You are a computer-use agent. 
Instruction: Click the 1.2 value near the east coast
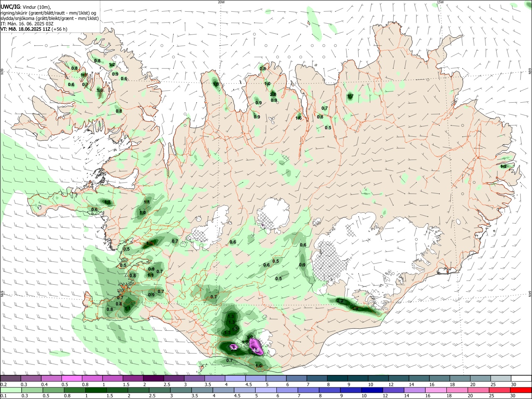(x=504, y=166)
